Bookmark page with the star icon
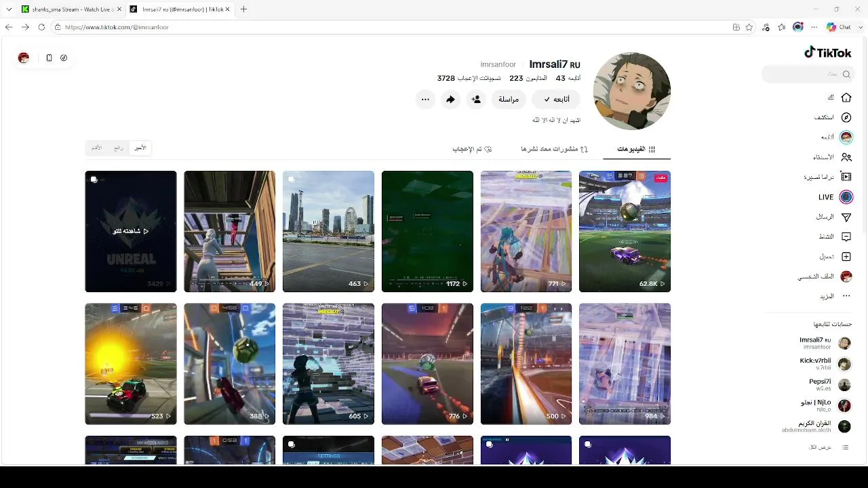 [x=749, y=27]
